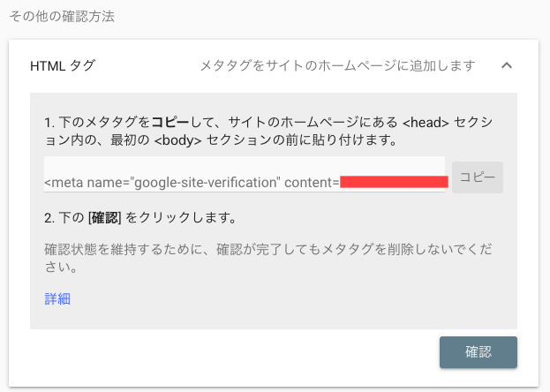Click the <body> text in step 1
The image size is (550, 392).
[177, 140]
